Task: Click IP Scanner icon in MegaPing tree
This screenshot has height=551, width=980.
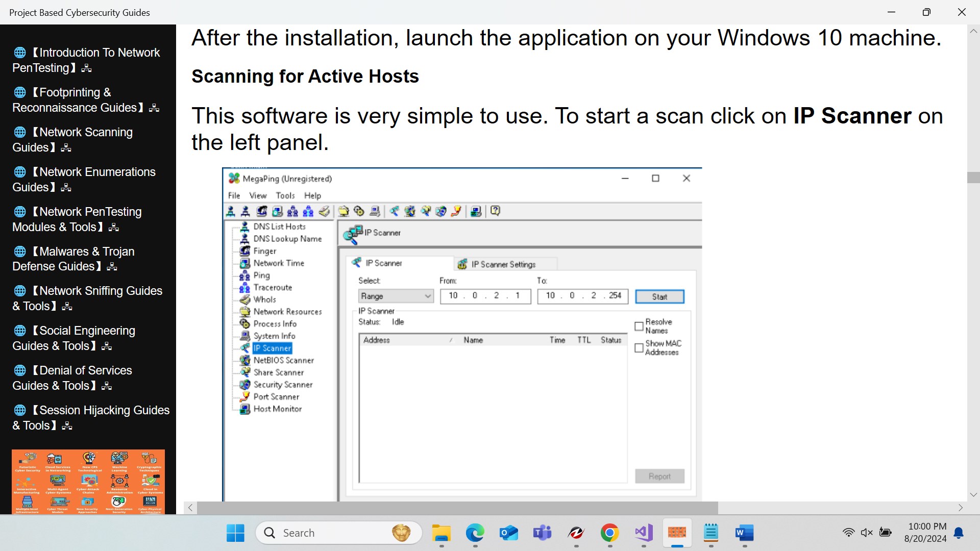Action: point(245,348)
